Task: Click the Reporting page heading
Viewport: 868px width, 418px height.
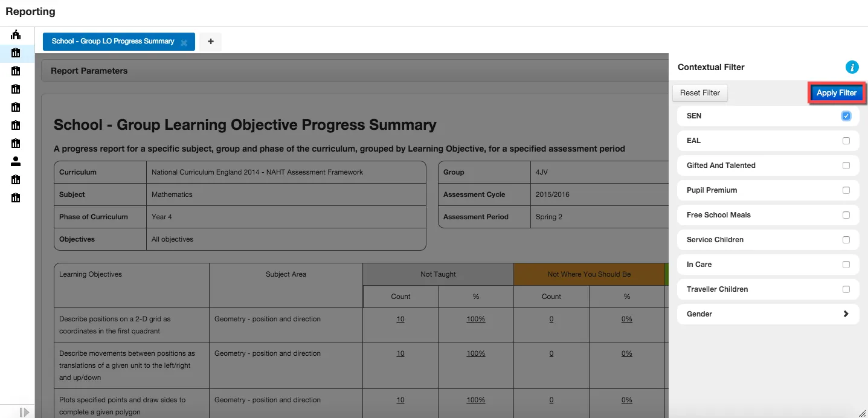Action: point(30,11)
